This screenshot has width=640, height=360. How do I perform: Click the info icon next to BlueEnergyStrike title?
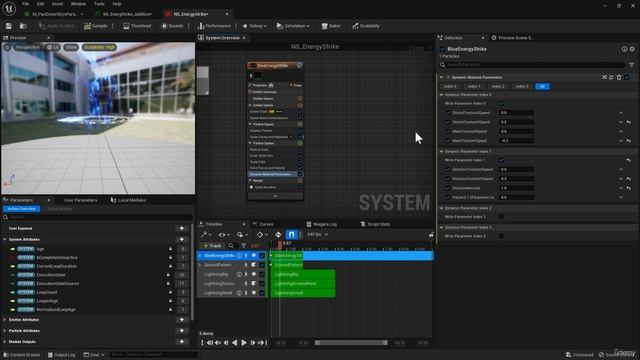pyautogui.click(x=624, y=49)
